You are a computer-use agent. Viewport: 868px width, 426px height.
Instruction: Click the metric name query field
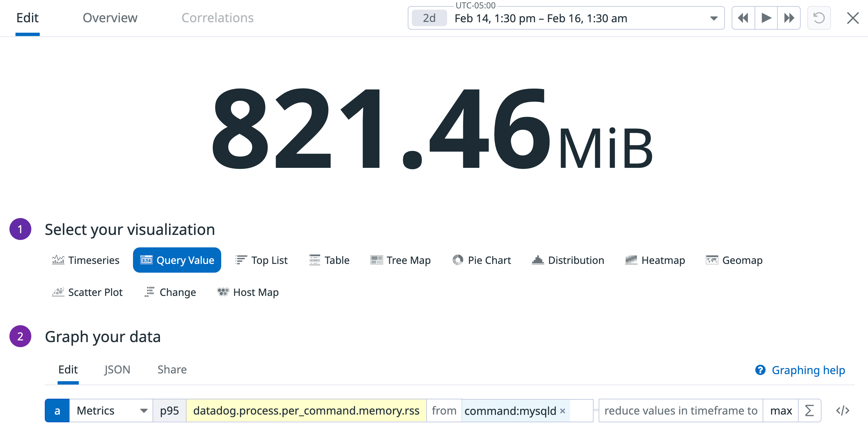pyautogui.click(x=306, y=410)
